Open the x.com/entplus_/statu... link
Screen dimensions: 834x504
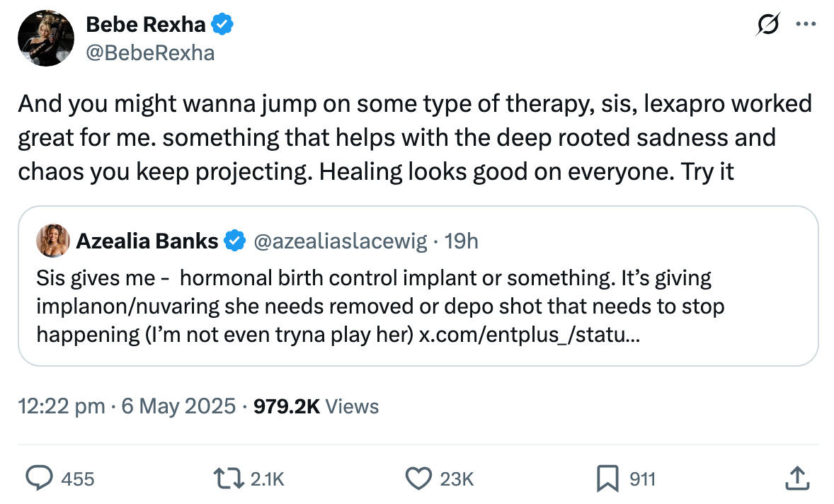pyautogui.click(x=530, y=334)
